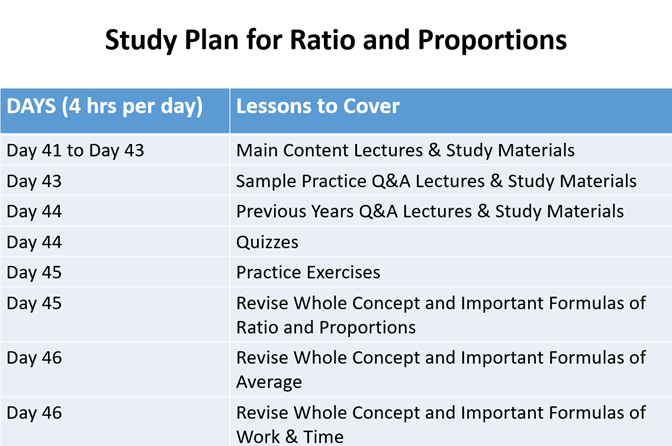Click Revise Whole Concept of Ratio and Proportions cell

click(x=451, y=314)
